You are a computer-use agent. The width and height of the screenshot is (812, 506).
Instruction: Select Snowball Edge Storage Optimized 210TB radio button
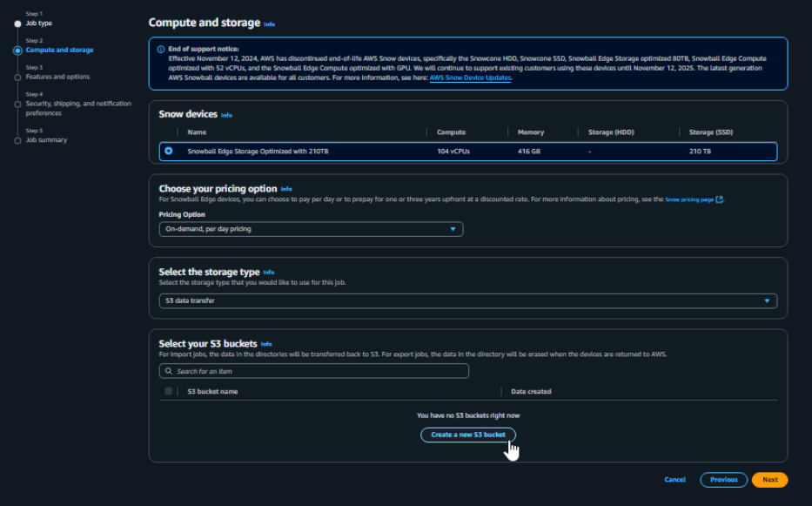168,151
